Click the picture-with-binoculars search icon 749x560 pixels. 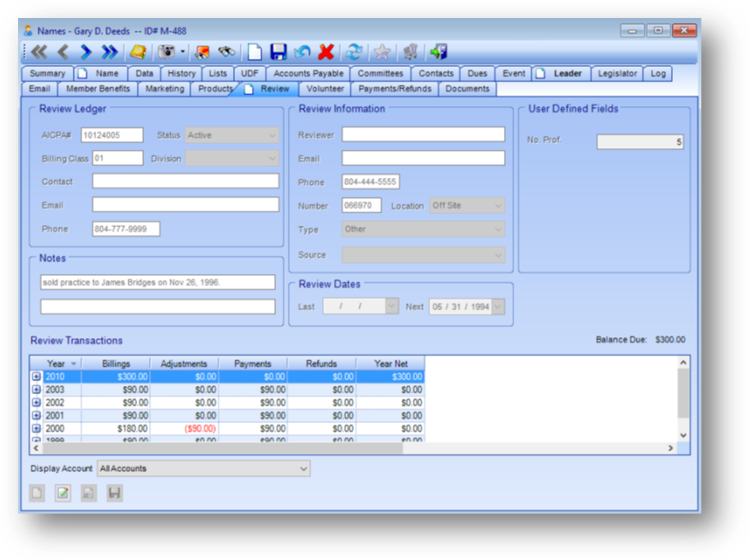click(202, 52)
